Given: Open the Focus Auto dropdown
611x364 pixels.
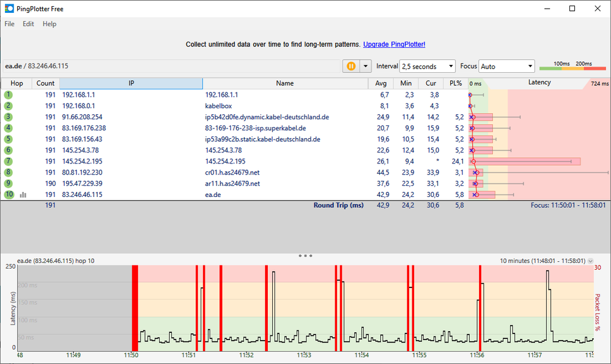Looking at the screenshot, I should pyautogui.click(x=506, y=66).
